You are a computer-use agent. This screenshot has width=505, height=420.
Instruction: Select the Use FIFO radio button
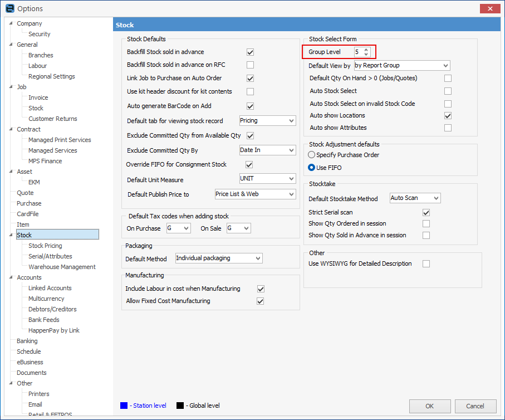[x=311, y=168]
